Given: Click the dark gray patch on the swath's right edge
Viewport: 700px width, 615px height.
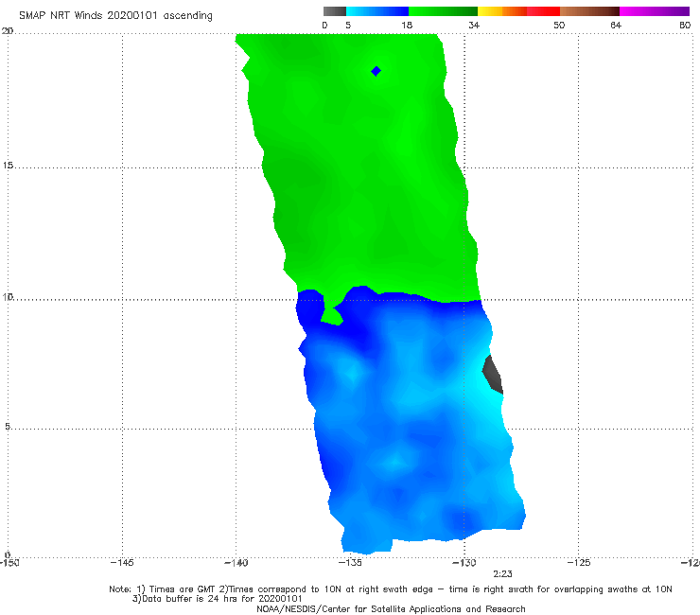Looking at the screenshot, I should pyautogui.click(x=493, y=375).
